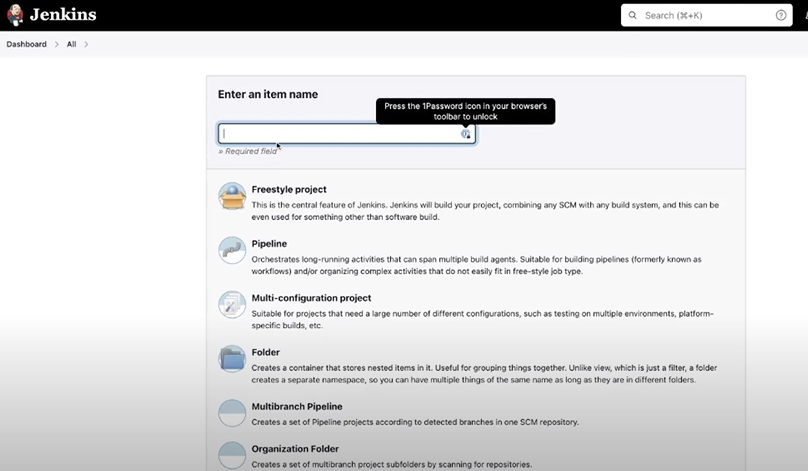Choose the Folder item type
Image resolution: width=808 pixels, height=471 pixels.
(265, 352)
